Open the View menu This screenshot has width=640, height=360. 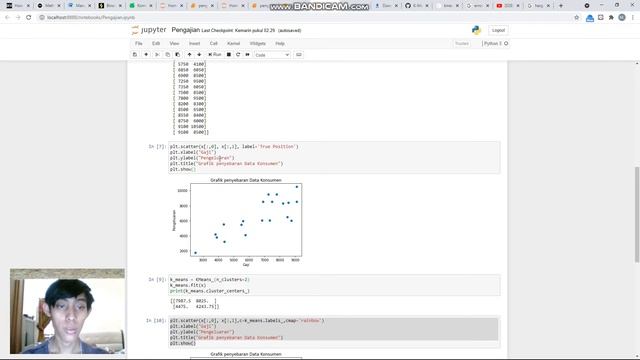[x=174, y=43]
